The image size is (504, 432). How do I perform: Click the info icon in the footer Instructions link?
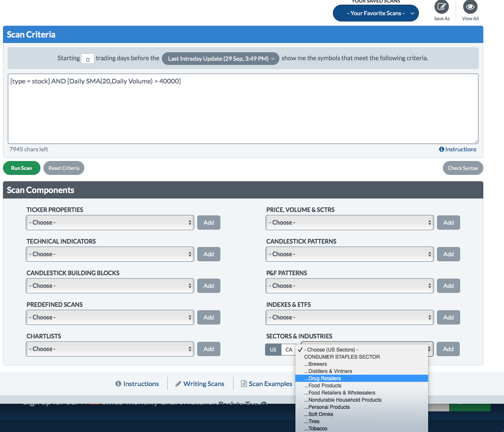pos(118,384)
